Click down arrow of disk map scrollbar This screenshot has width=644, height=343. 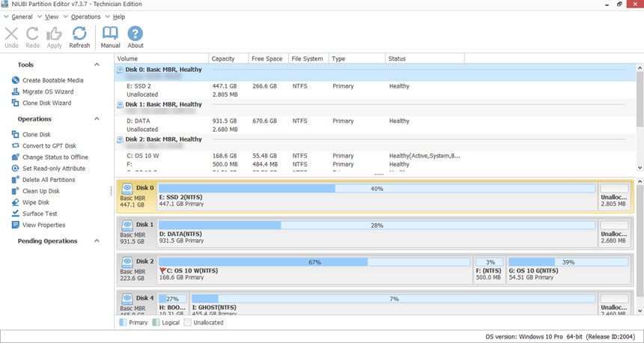(x=640, y=311)
